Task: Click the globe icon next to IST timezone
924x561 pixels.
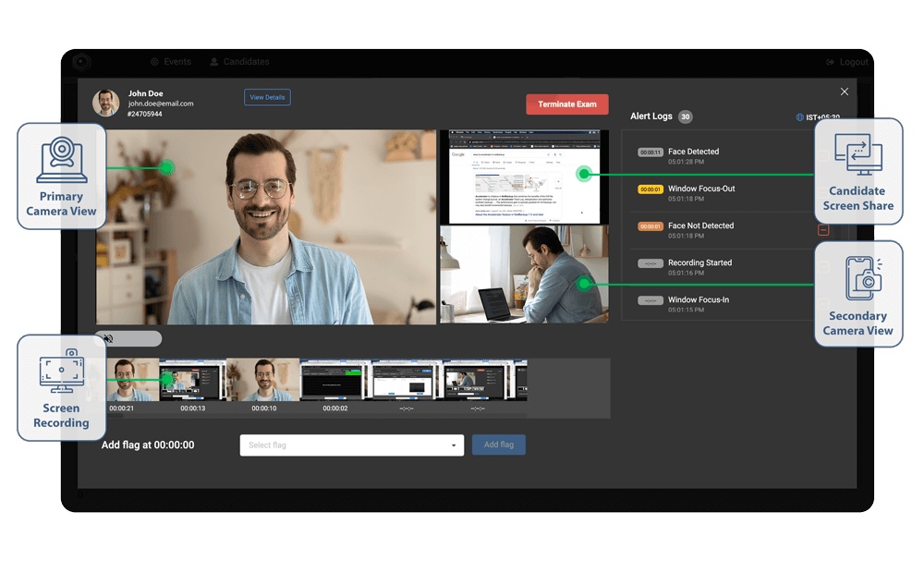Action: click(799, 117)
